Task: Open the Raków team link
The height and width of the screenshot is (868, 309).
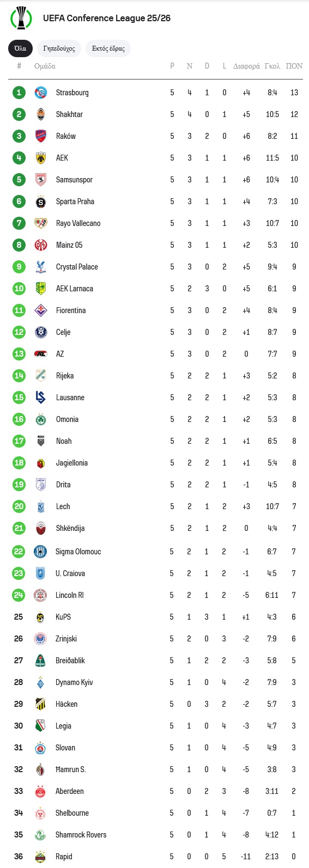Action: [x=65, y=136]
